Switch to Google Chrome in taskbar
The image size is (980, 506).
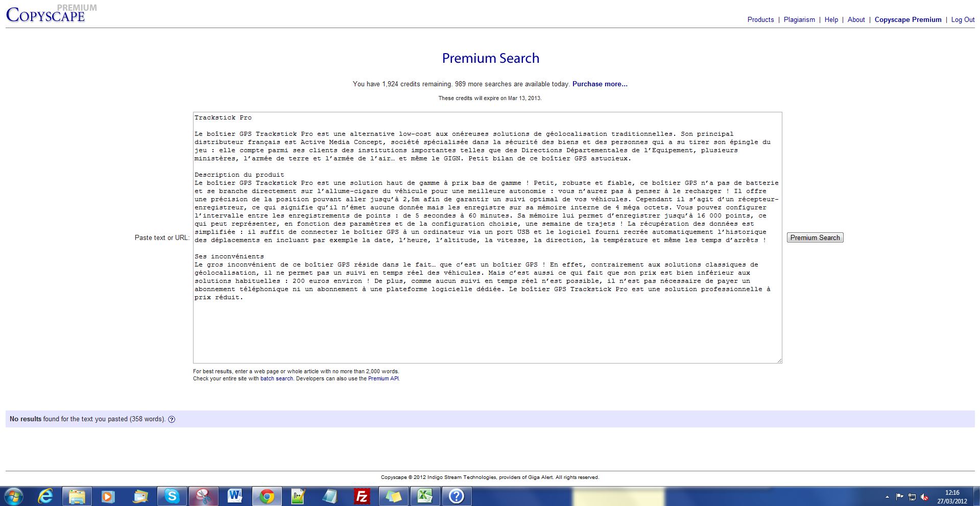[267, 496]
